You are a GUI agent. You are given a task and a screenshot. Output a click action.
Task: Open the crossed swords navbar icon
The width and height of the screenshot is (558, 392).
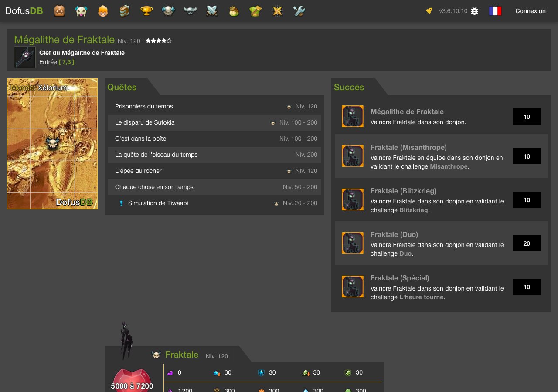(212, 11)
